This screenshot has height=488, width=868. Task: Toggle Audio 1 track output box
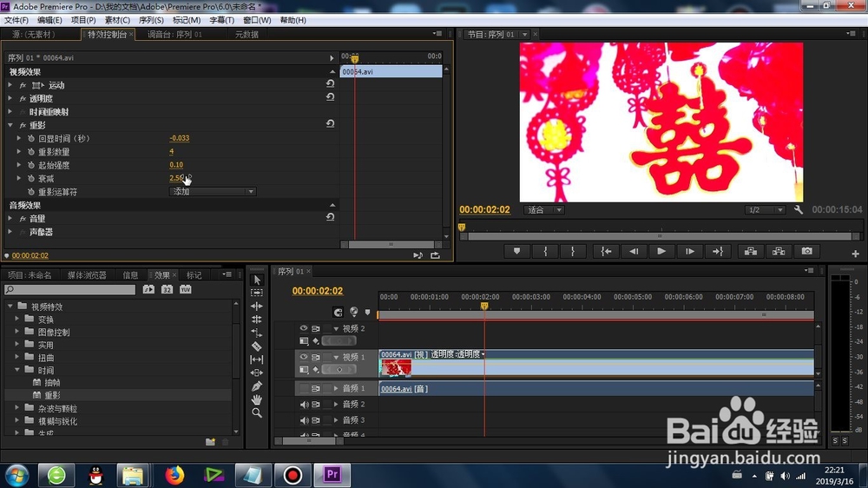click(304, 388)
